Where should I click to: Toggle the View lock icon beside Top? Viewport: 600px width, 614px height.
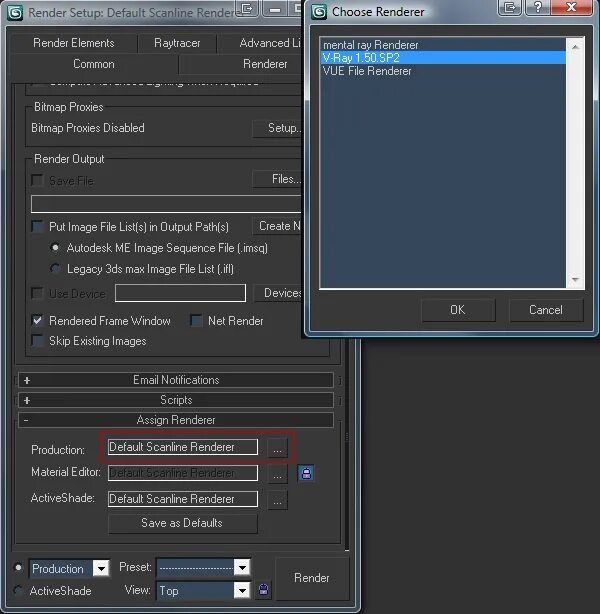[x=263, y=589]
